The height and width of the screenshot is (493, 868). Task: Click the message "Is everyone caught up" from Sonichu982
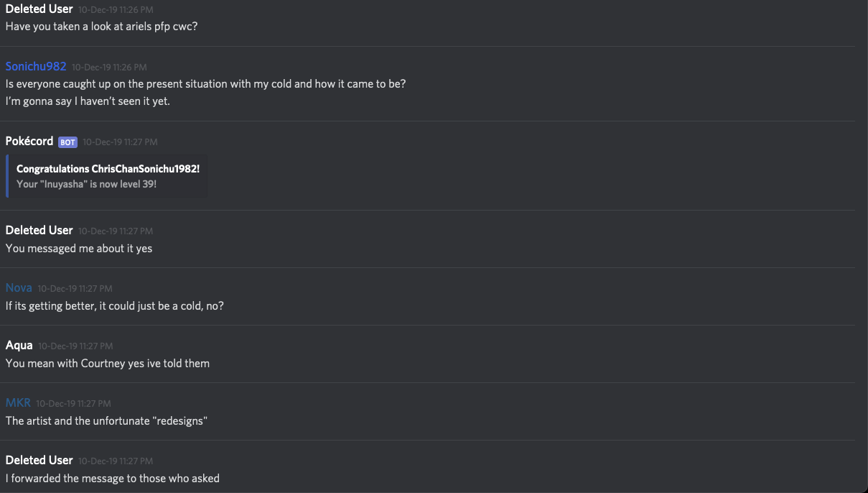coord(205,83)
